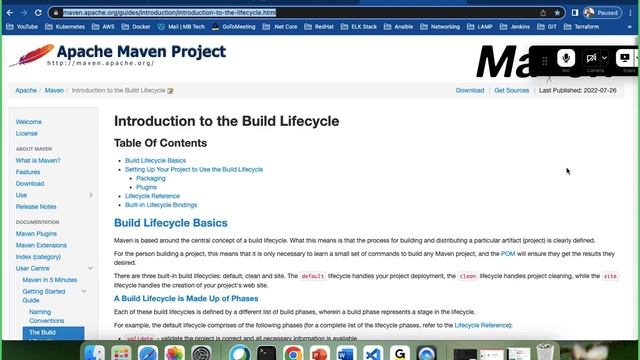Open the Mail | MB Tech bookmark
640x360 pixels.
coord(182,27)
